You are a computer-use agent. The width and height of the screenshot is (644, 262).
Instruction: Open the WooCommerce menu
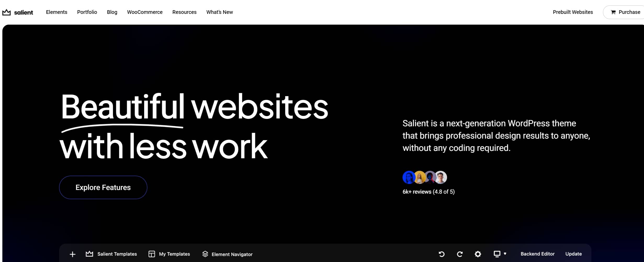tap(145, 12)
